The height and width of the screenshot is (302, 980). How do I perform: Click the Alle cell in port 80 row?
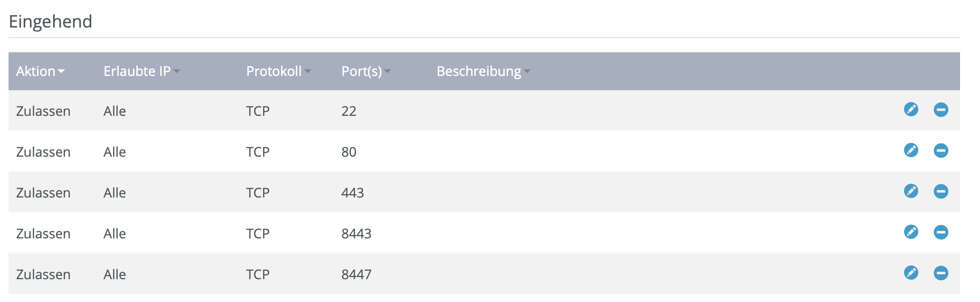(114, 152)
